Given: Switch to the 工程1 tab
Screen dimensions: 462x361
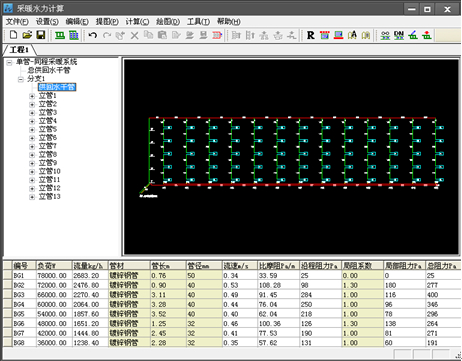Looking at the screenshot, I should pos(19,50).
